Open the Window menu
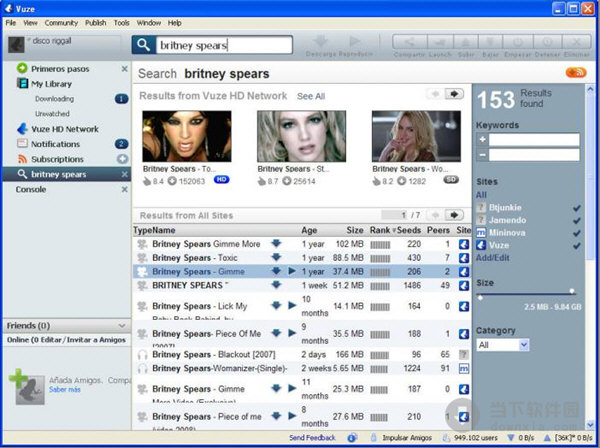This screenshot has width=600, height=448. point(149,23)
